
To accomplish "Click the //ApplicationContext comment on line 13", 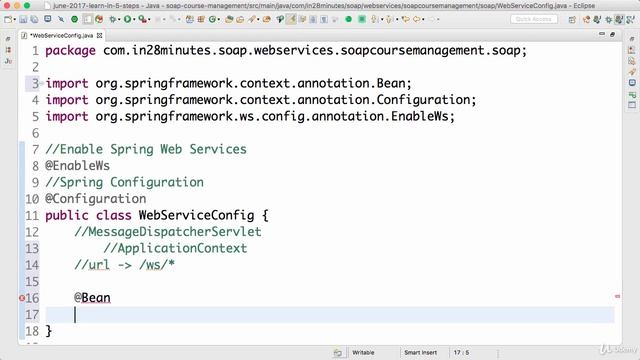I will tap(175, 248).
